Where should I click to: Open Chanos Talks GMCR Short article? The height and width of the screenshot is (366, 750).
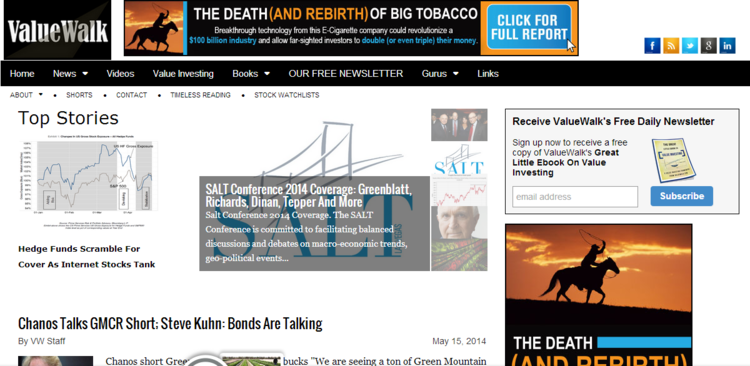pyautogui.click(x=170, y=324)
